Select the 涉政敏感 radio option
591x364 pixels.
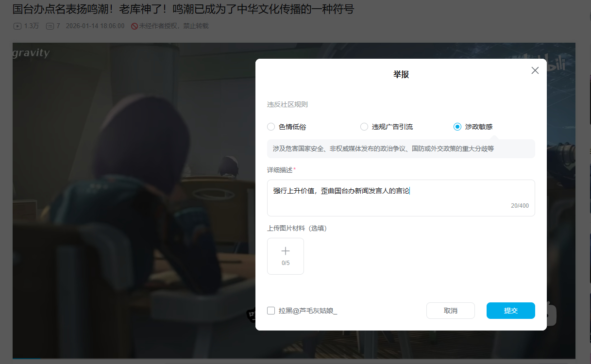pyautogui.click(x=457, y=127)
